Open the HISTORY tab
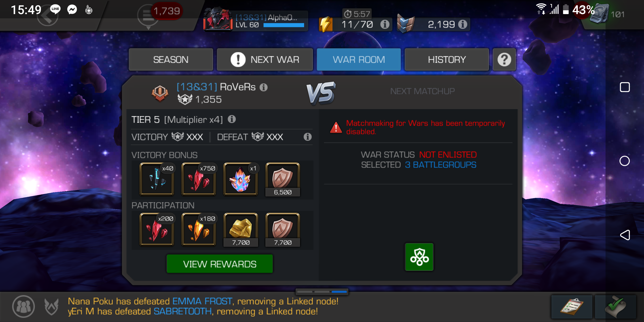 447,59
